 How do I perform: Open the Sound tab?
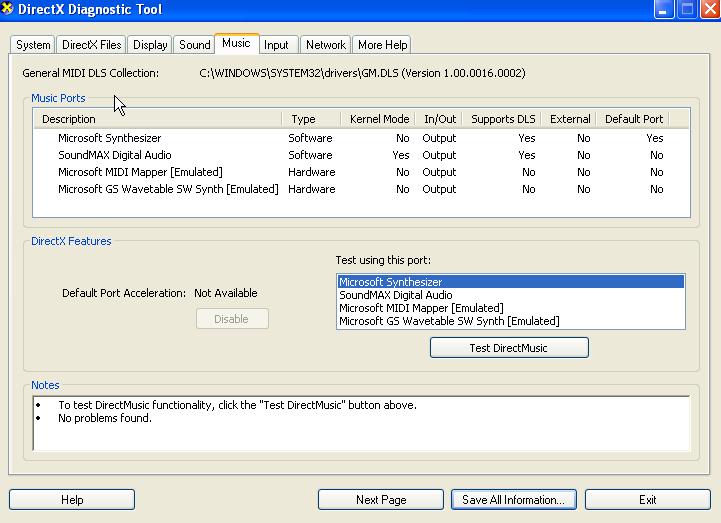tap(194, 45)
